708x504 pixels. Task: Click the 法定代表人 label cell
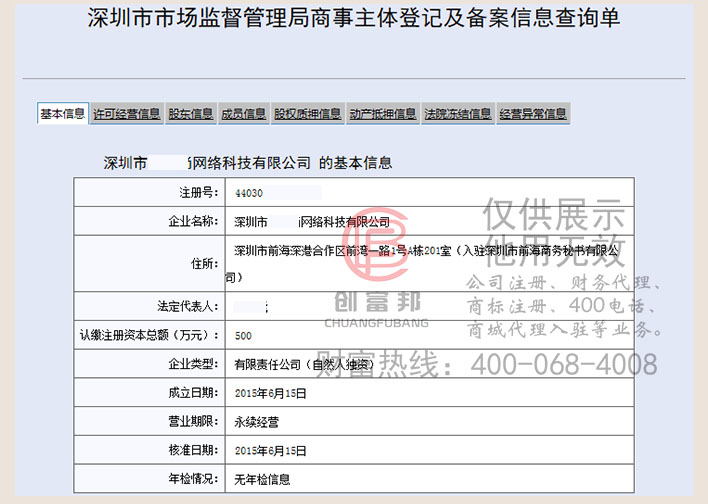(x=149, y=307)
